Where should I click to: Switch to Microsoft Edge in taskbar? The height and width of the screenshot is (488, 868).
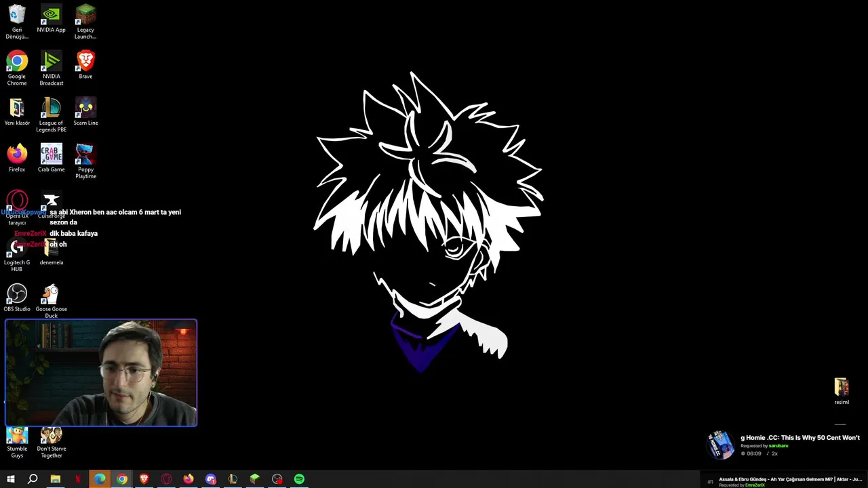click(x=100, y=479)
